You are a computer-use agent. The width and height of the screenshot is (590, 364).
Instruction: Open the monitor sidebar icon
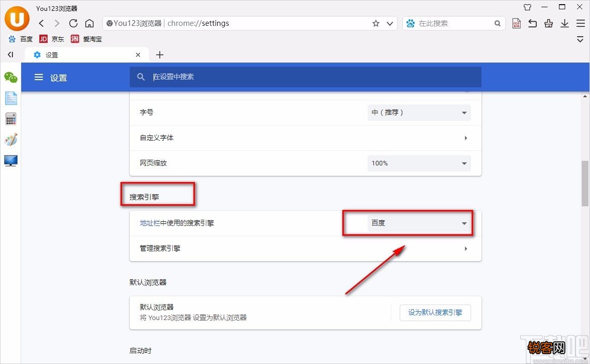tap(11, 161)
